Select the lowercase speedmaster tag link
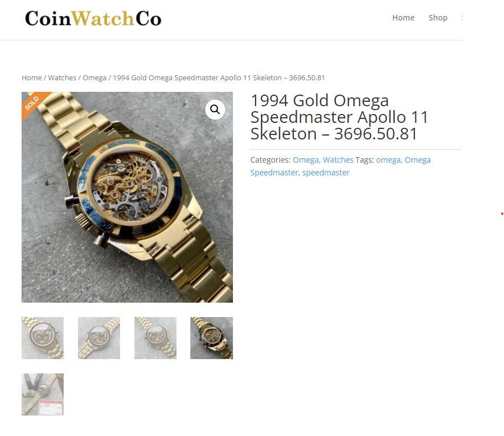504x436 pixels. pyautogui.click(x=326, y=173)
